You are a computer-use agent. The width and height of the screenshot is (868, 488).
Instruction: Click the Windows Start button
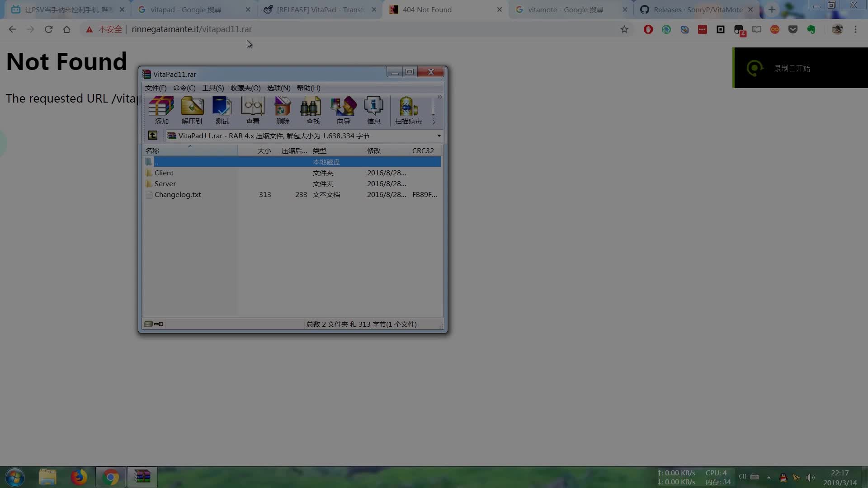[x=14, y=477]
